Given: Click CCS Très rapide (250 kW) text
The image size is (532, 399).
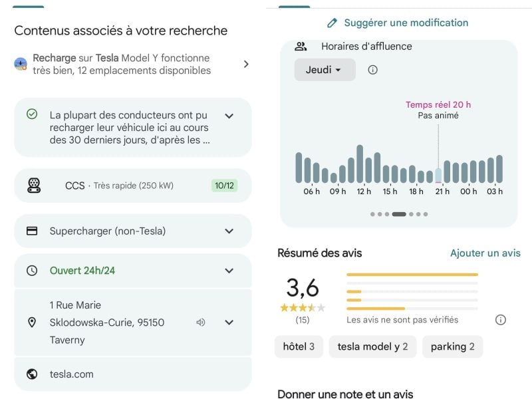Looking at the screenshot, I should tap(119, 186).
